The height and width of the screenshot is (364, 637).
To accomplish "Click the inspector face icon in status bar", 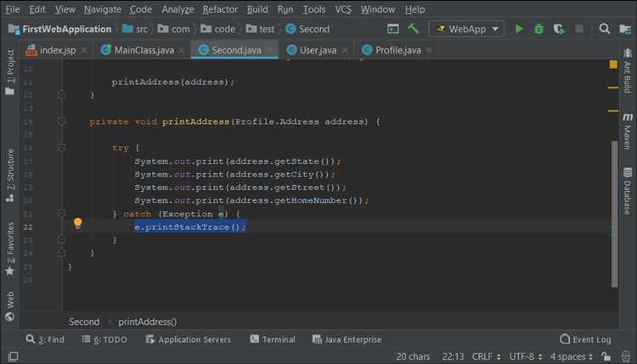I will pyautogui.click(x=626, y=356).
